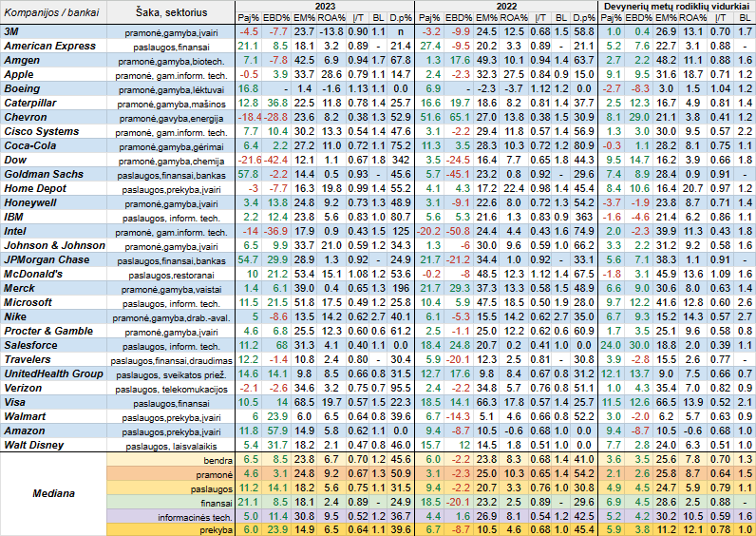Viewport: 756px width, 536px height.
Task: Select the '2022' year group header
Action: click(506, 7)
